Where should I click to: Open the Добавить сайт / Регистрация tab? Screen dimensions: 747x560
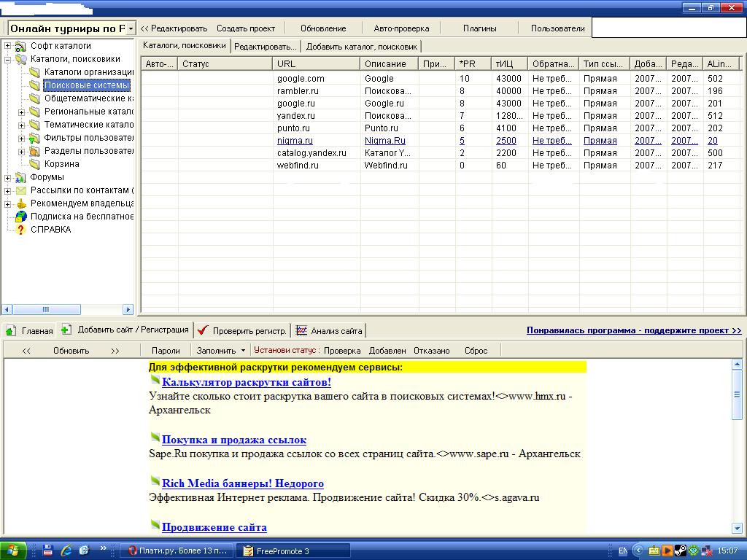click(125, 330)
